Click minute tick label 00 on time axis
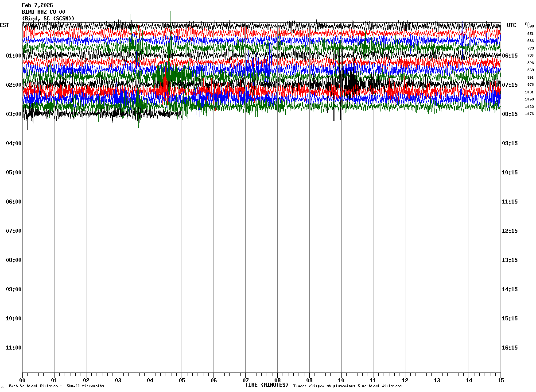Screen dimensions: 536x392 pos(22,380)
